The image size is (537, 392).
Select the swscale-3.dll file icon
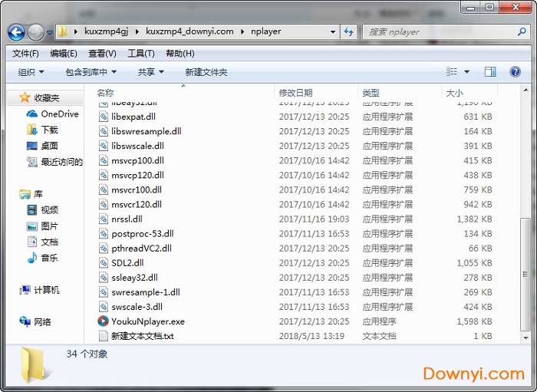[x=104, y=307]
